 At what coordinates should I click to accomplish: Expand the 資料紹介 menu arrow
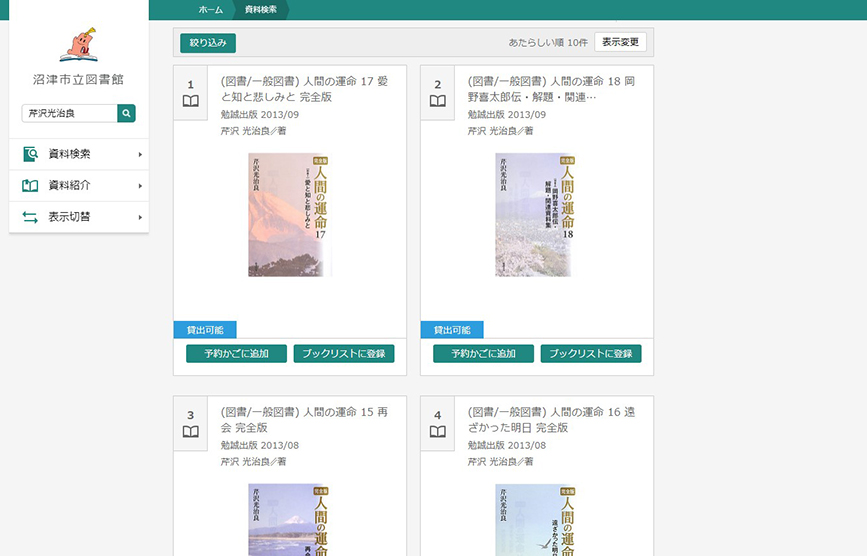click(x=140, y=186)
